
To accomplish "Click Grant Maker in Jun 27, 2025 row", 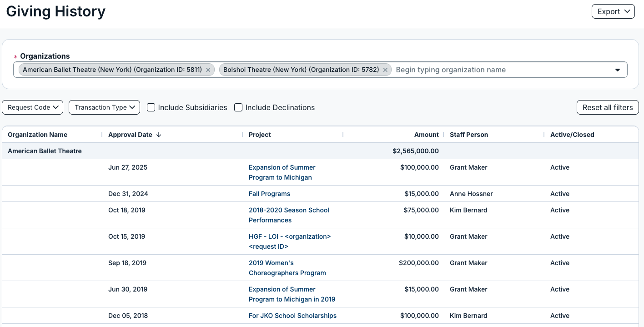I will pos(468,167).
